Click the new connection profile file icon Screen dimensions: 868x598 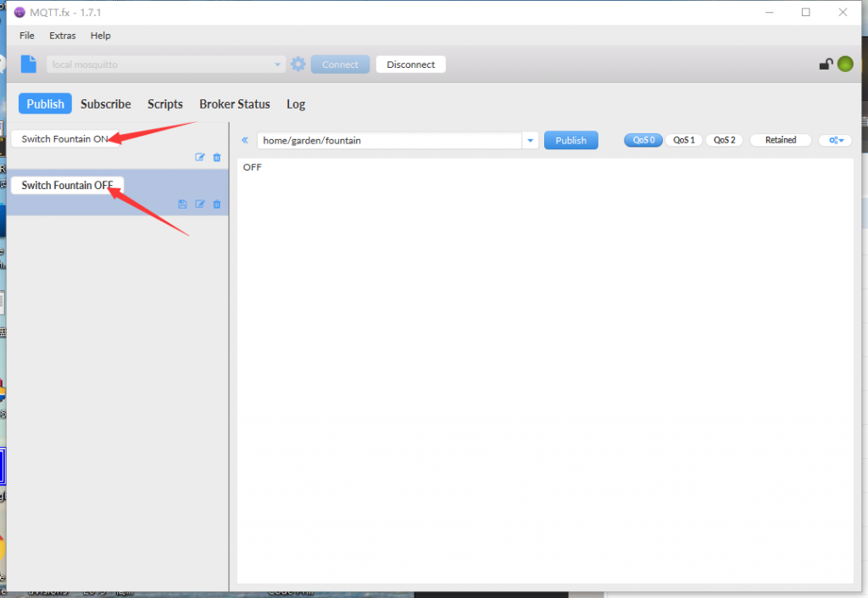pos(29,64)
